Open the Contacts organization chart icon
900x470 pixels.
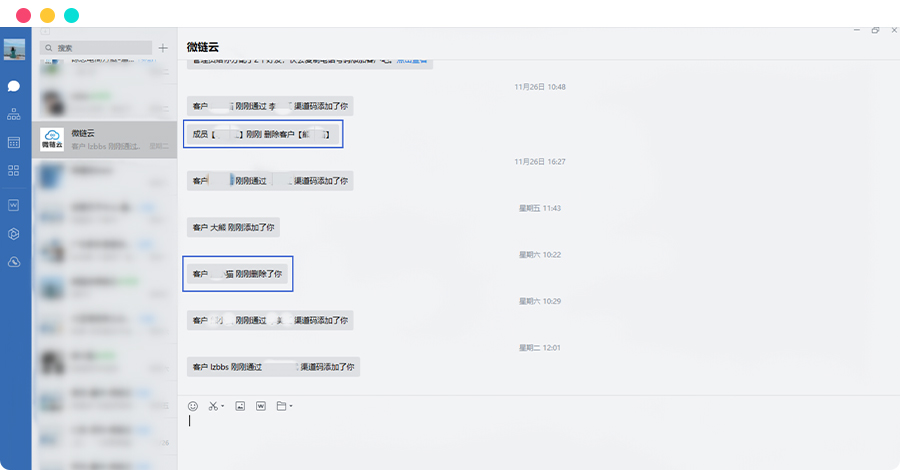click(x=14, y=114)
